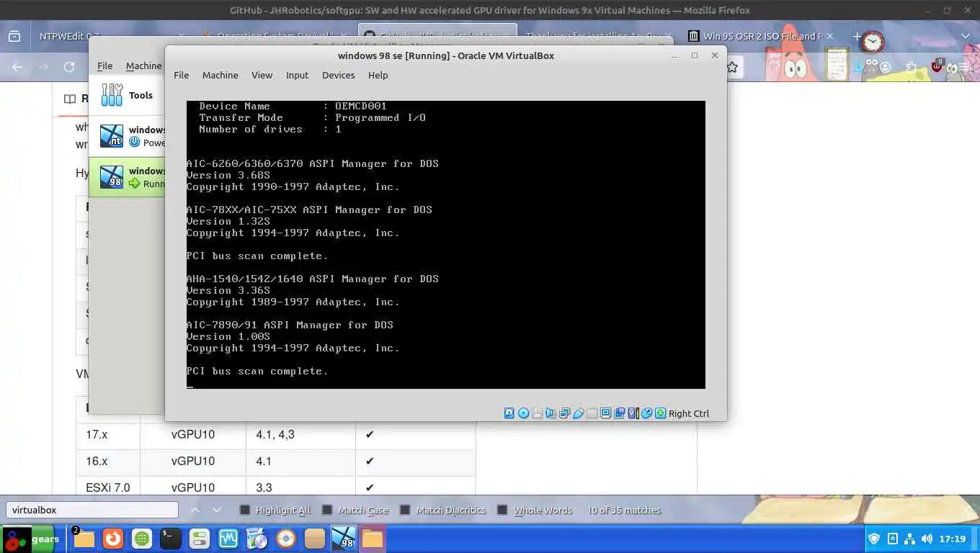Click find next match arrow

point(217,510)
